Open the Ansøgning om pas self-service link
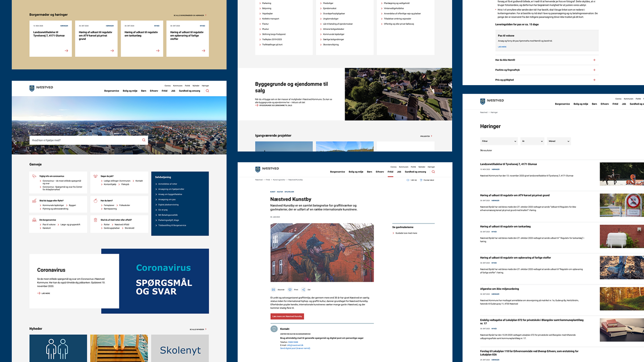The height and width of the screenshot is (362, 644). (x=167, y=199)
